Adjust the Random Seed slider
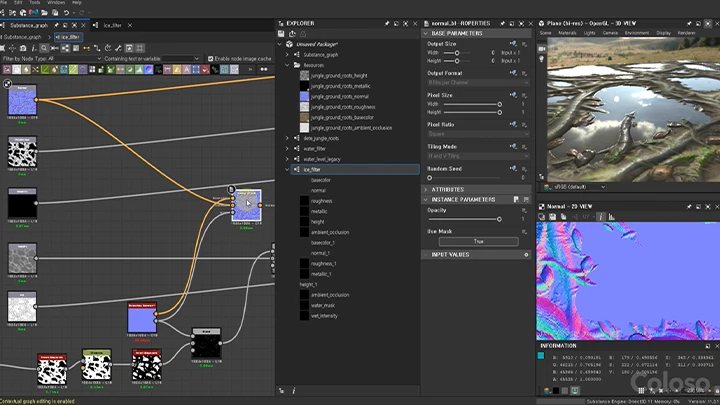 pos(464,178)
